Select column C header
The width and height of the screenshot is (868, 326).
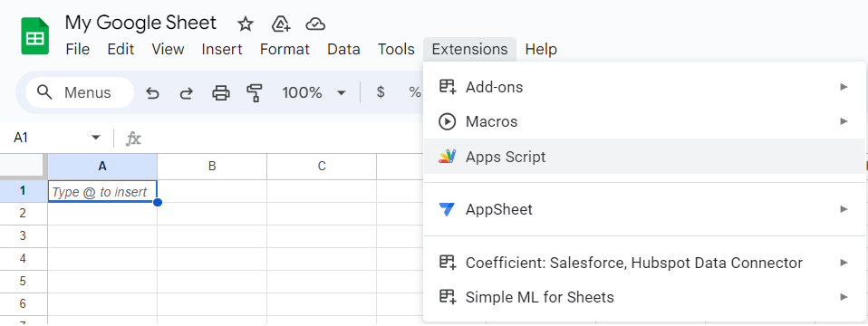point(322,166)
